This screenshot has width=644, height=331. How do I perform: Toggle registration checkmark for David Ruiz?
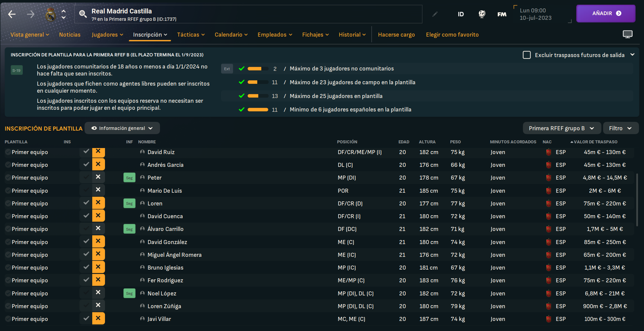click(x=86, y=152)
